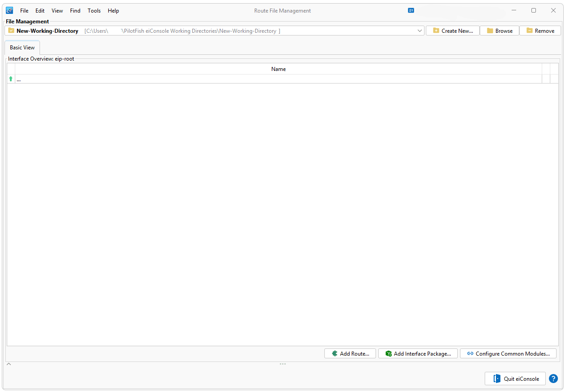The height and width of the screenshot is (392, 566).
Task: Select the "..." parent row in table
Action: 283,79
